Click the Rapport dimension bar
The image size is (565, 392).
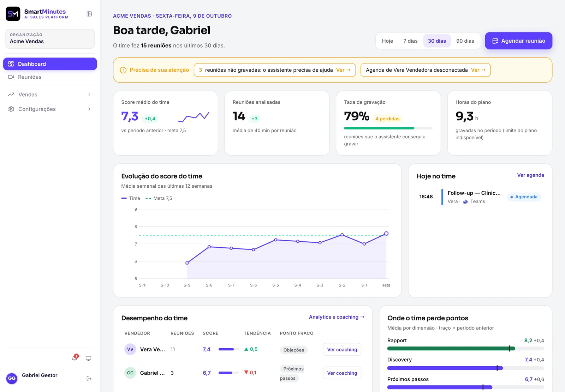(x=465, y=349)
